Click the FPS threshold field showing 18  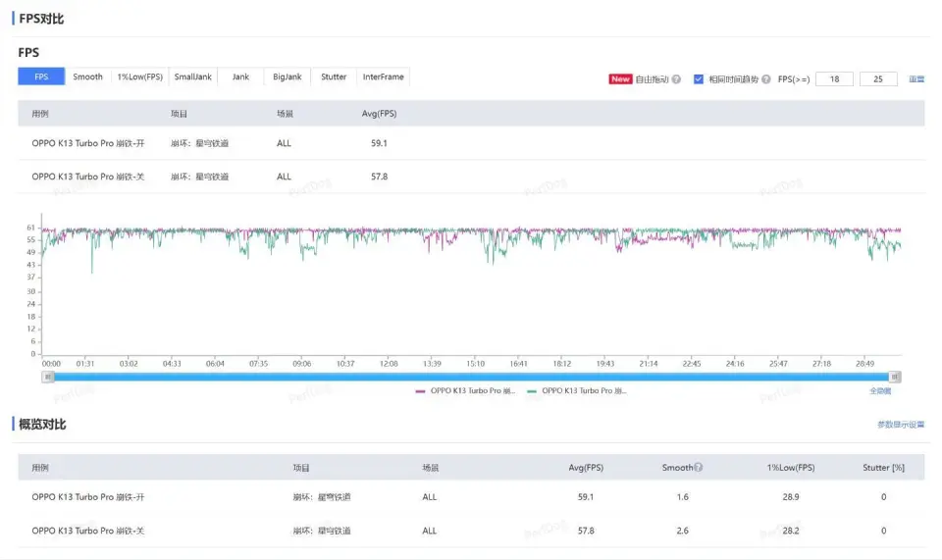834,79
